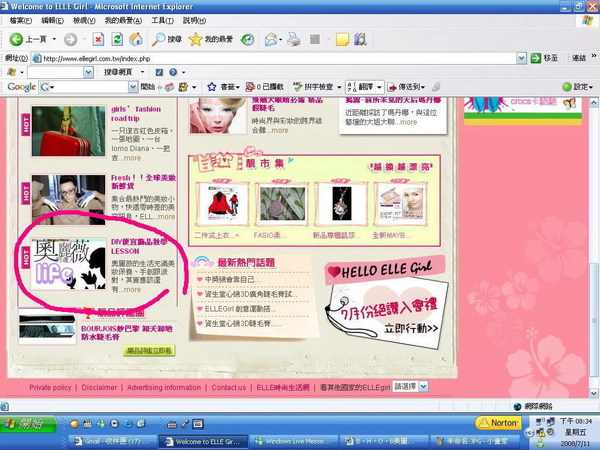This screenshot has height=450, width=600.
Task: Switch to Windows Live Messenger taskbar window
Action: (295, 441)
